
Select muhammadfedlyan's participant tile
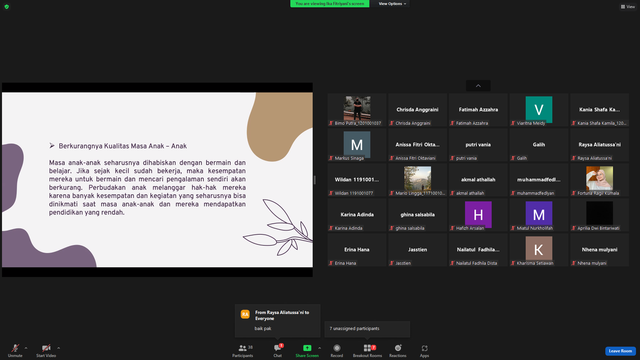coord(539,180)
